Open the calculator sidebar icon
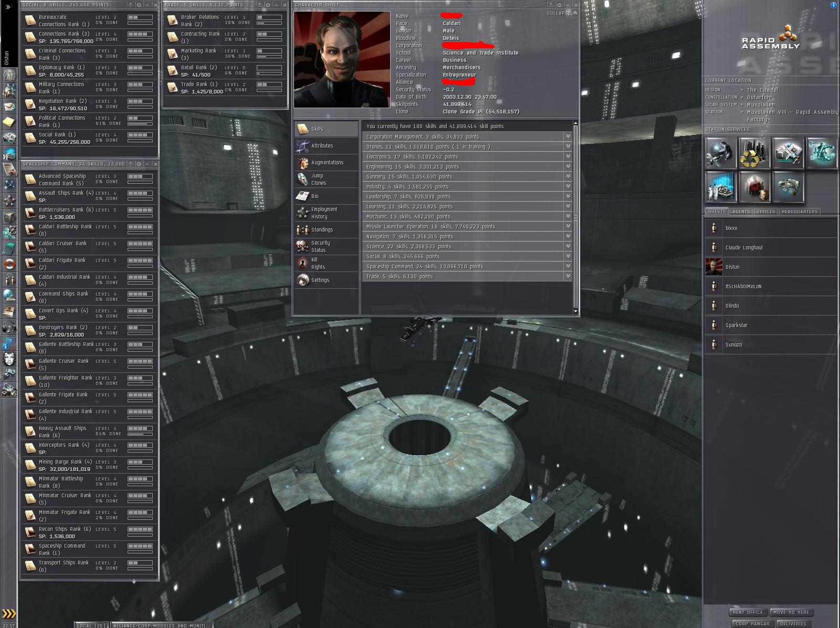Viewport: 840px width, 628px height. [x=9, y=248]
